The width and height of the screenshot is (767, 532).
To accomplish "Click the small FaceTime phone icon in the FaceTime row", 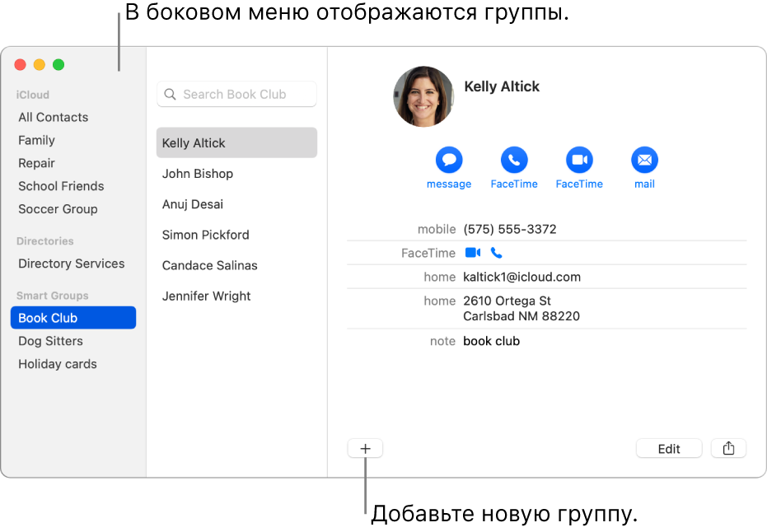I will [496, 253].
